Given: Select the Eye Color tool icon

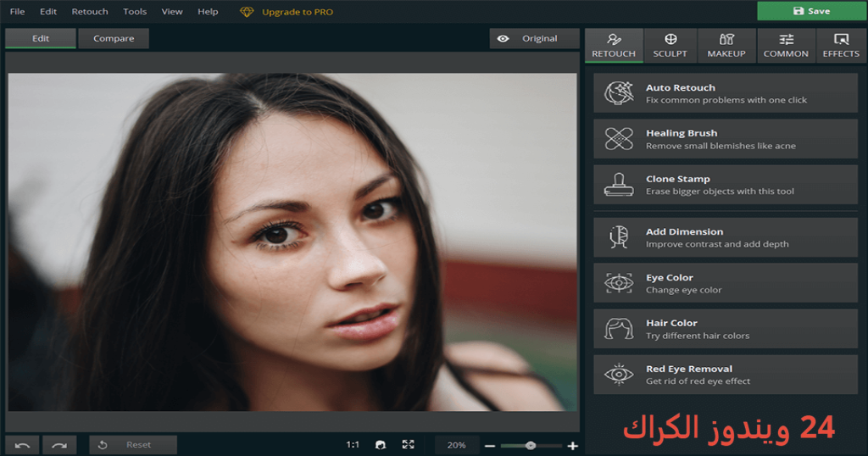Looking at the screenshot, I should [x=619, y=283].
